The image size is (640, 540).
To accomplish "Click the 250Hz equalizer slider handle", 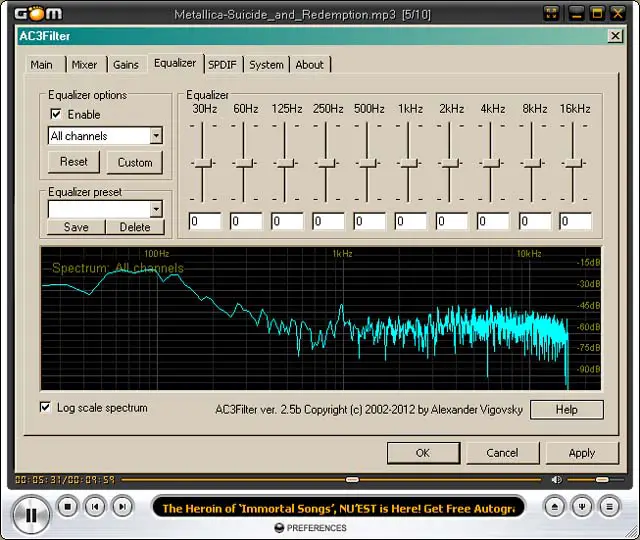I will tap(327, 163).
